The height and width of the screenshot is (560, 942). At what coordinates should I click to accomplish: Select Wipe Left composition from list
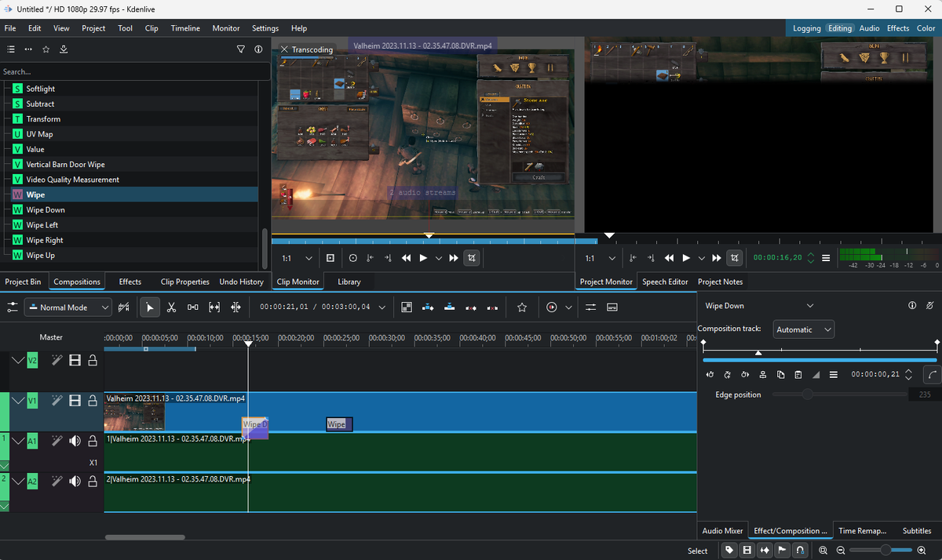(x=43, y=225)
